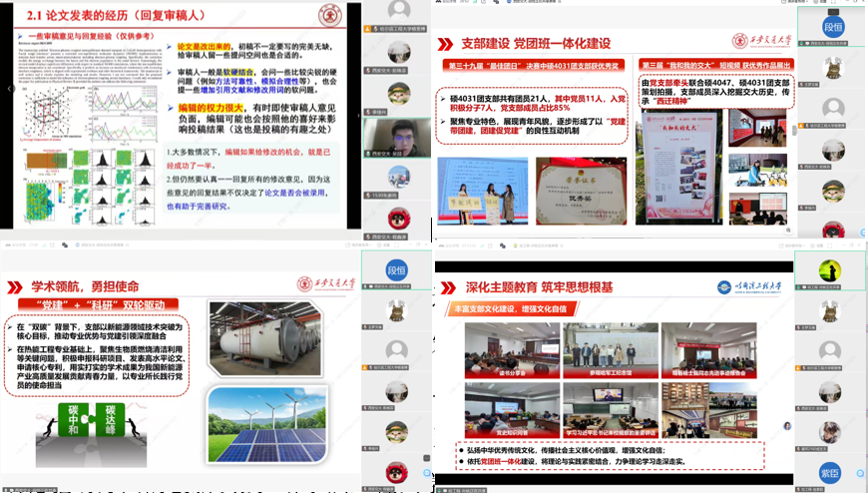Click 段恒 avatar in bottom-left meeting window

click(x=397, y=270)
